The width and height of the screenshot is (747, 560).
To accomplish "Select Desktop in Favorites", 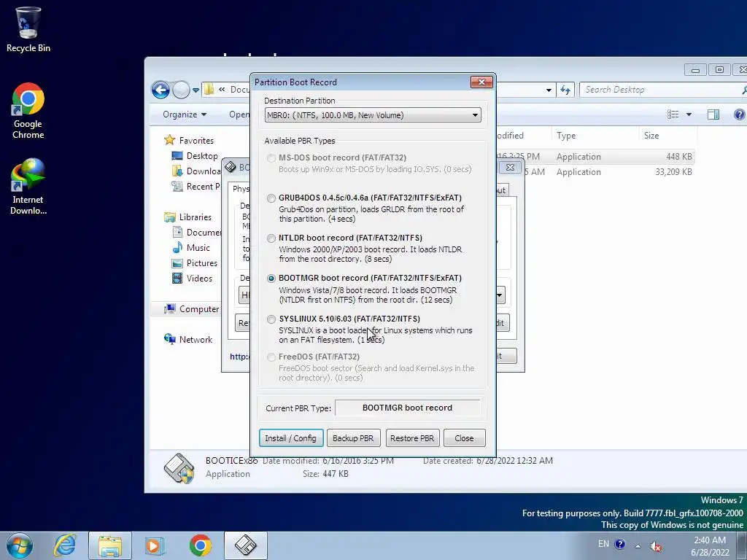I will 194,156.
